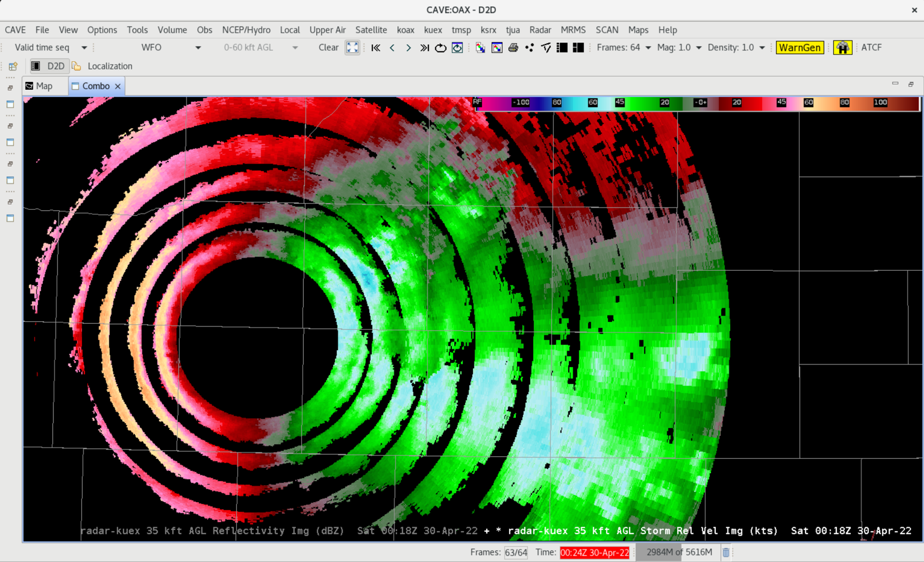
Task: Open the Volume menu
Action: click(x=172, y=30)
